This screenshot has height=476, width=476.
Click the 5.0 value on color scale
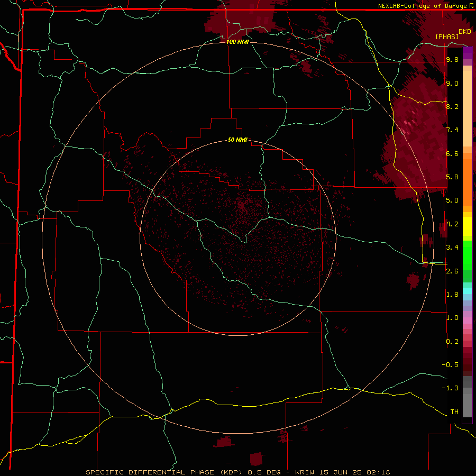point(452,200)
